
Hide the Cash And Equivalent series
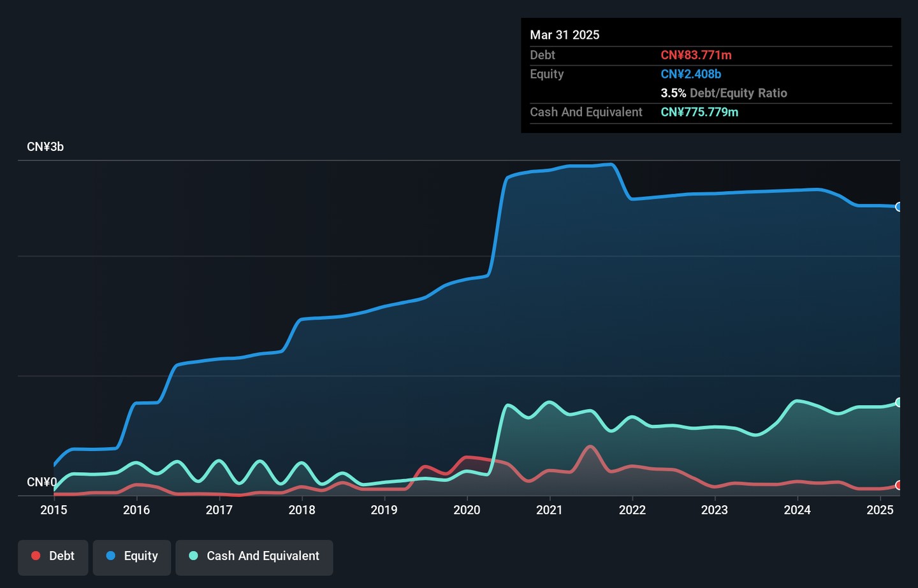[x=254, y=556]
